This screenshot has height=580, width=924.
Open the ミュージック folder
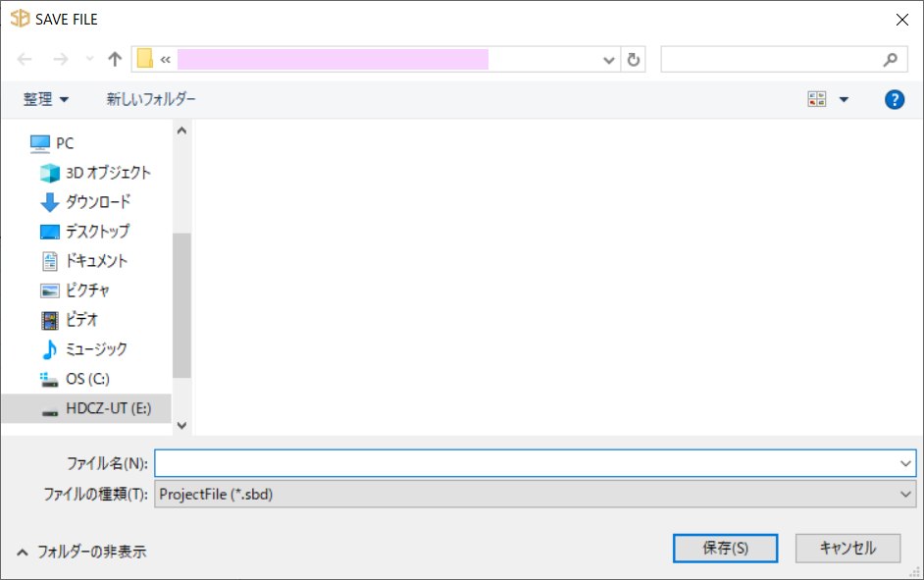(x=96, y=349)
